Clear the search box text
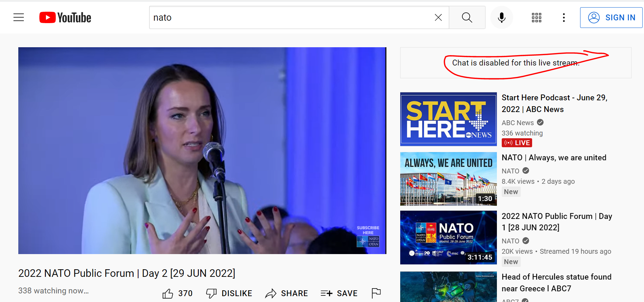 (x=438, y=18)
